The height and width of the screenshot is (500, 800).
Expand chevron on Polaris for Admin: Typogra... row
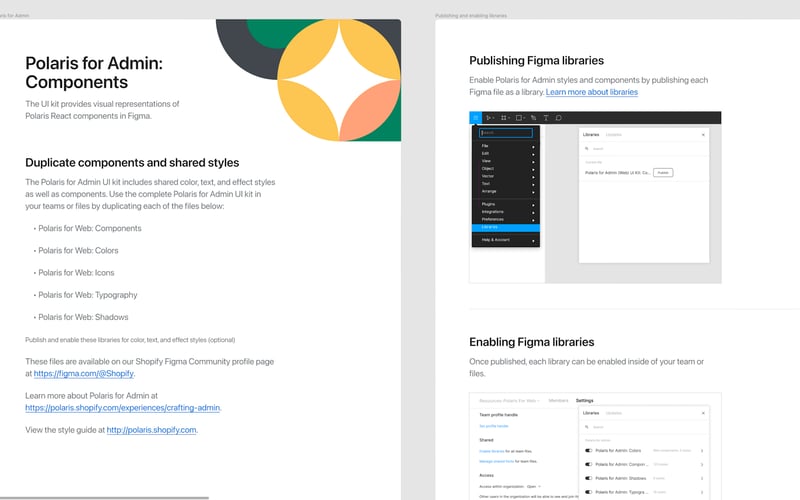pyautogui.click(x=702, y=492)
